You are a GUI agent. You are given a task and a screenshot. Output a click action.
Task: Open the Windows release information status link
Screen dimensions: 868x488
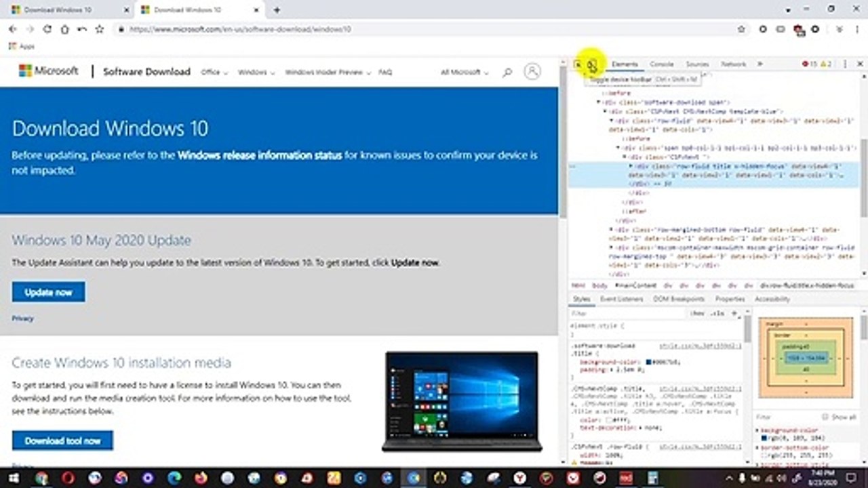click(x=260, y=155)
